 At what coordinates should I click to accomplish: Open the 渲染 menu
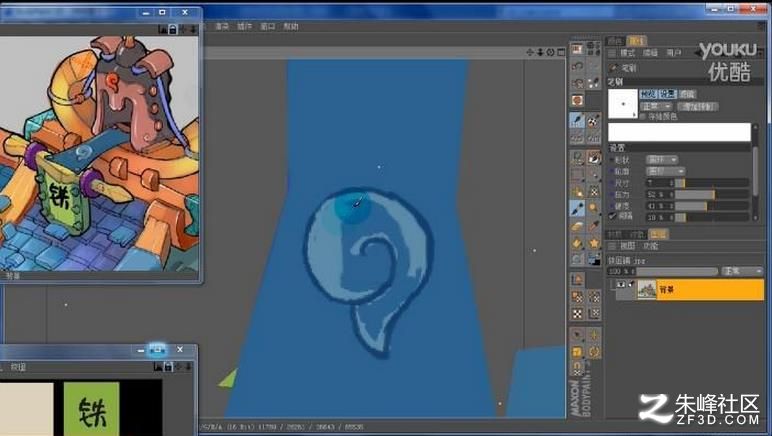(x=222, y=27)
